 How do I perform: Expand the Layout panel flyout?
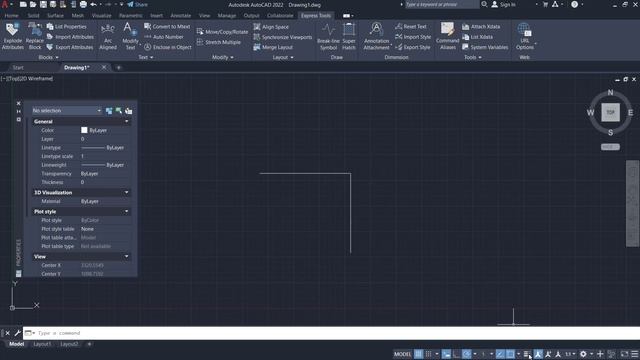click(283, 58)
